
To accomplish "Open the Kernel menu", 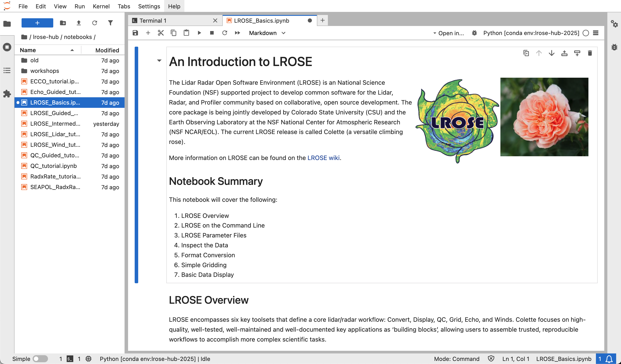I will [101, 6].
